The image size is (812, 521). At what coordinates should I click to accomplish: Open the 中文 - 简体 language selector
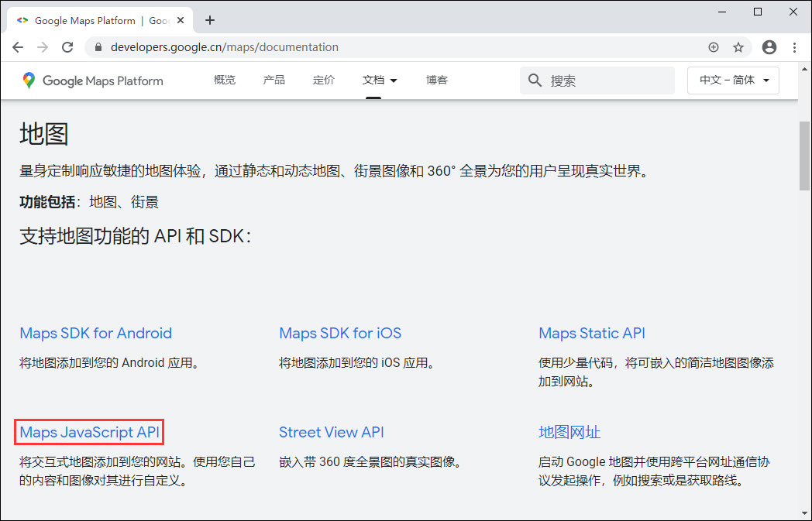click(732, 80)
